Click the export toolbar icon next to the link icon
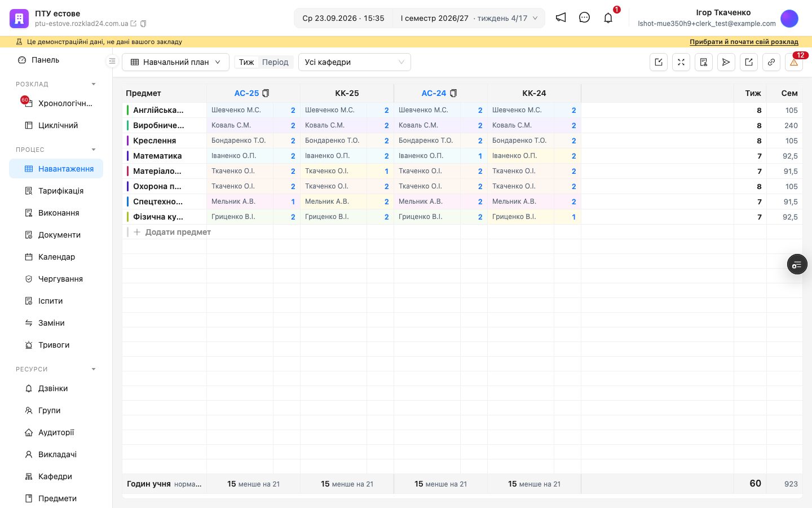812x508 pixels. pyautogui.click(x=749, y=62)
